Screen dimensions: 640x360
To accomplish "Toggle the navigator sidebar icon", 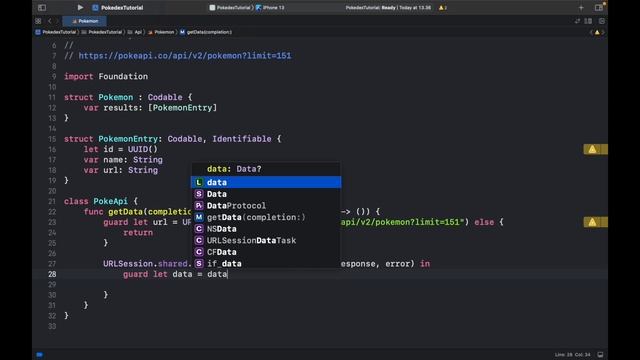I will tap(42, 7).
